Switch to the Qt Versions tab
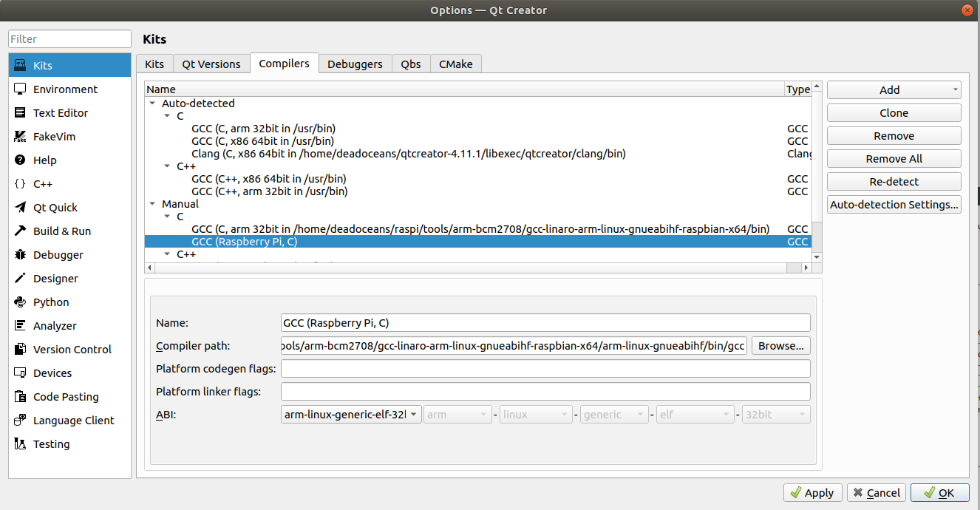980x510 pixels. coord(211,64)
